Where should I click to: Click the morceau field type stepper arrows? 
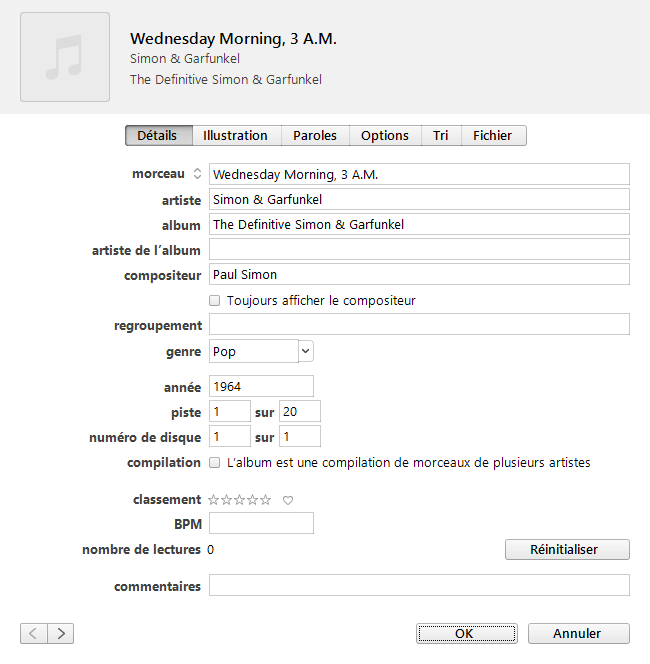(197, 174)
